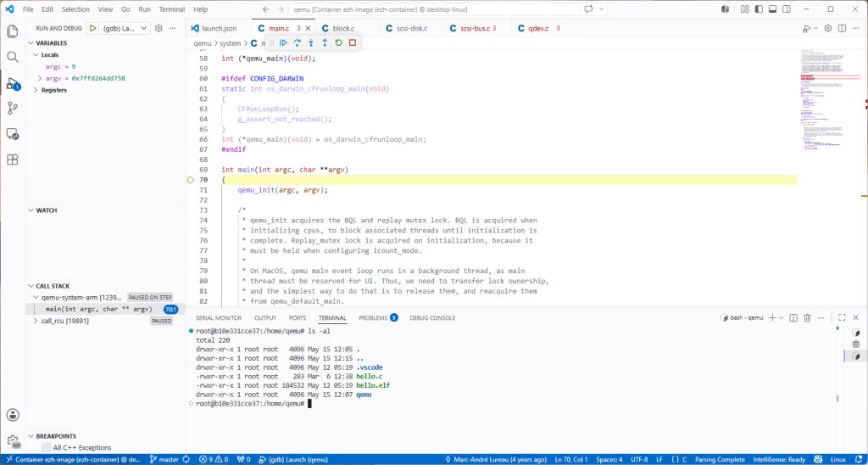Close the main.c editor tab

pyautogui.click(x=309, y=28)
